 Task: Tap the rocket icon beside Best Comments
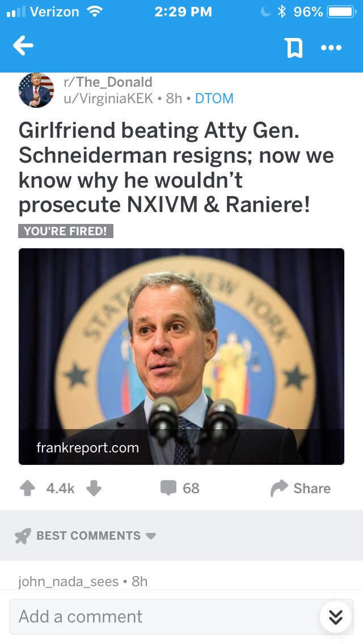23,536
